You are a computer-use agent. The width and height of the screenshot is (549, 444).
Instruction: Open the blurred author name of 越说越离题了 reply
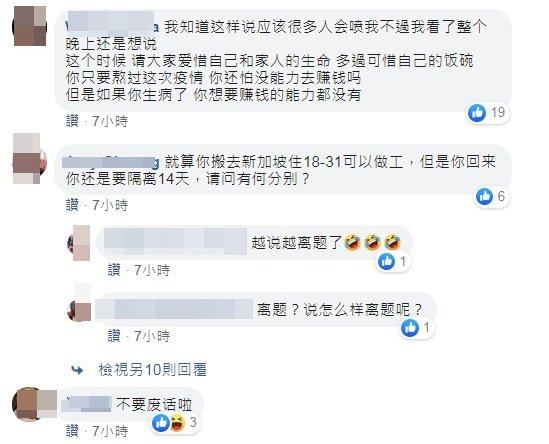click(175, 241)
